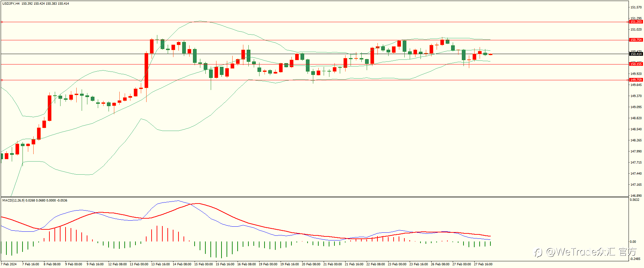Image resolution: width=644 pixels, height=268 pixels.
Task: Click the 13 Feb 16:00 time label
Action: coord(160,264)
